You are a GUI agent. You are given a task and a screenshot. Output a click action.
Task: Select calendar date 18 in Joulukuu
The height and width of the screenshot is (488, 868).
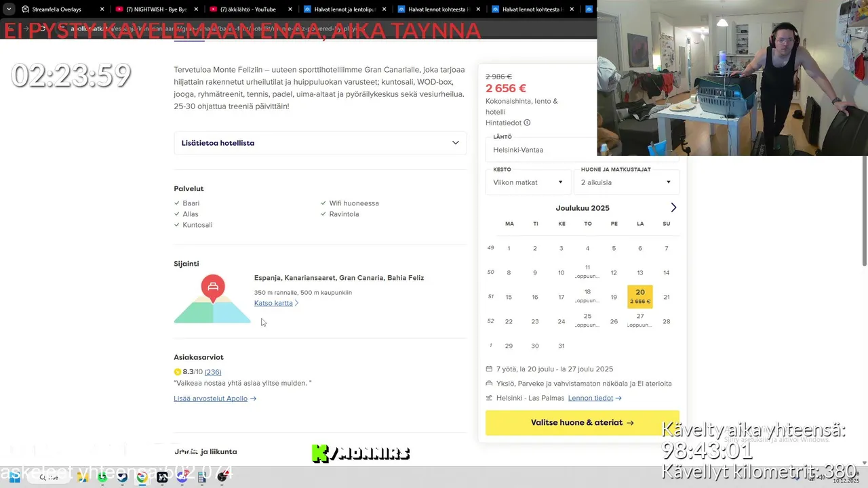[x=587, y=296]
